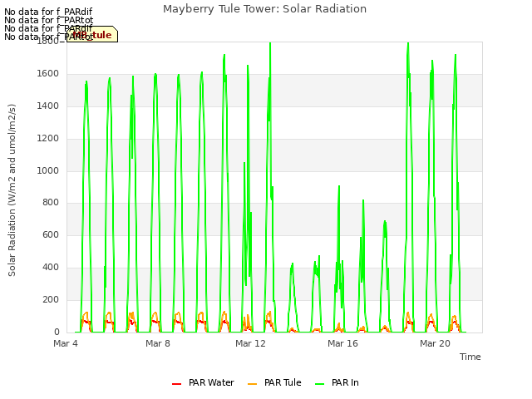532x399 pixels.
Task: Click the MB_tule annotation box
Action: click(x=92, y=34)
